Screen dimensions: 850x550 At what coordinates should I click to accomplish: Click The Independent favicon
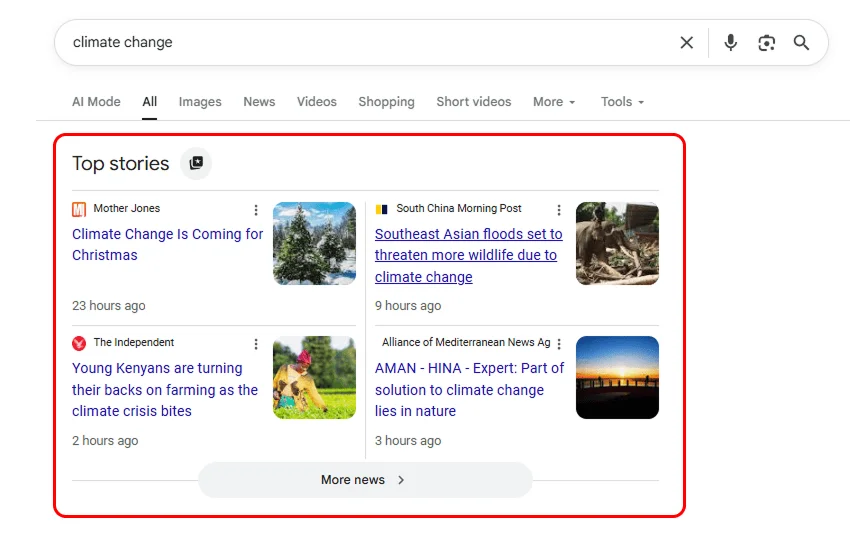point(79,343)
